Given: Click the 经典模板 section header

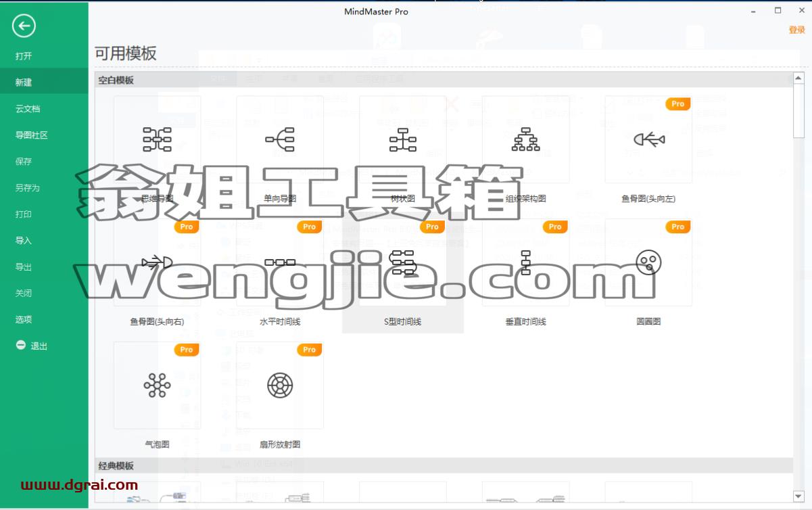Looking at the screenshot, I should (444, 466).
